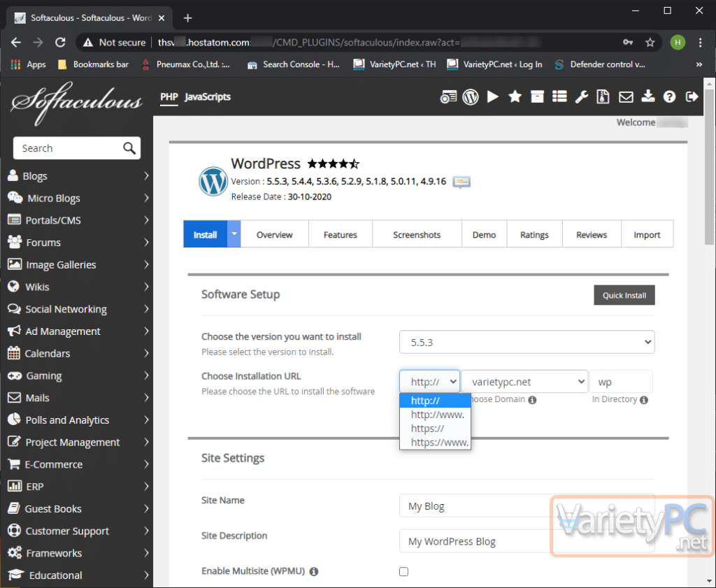Click the info icon next to In Directory

[644, 400]
